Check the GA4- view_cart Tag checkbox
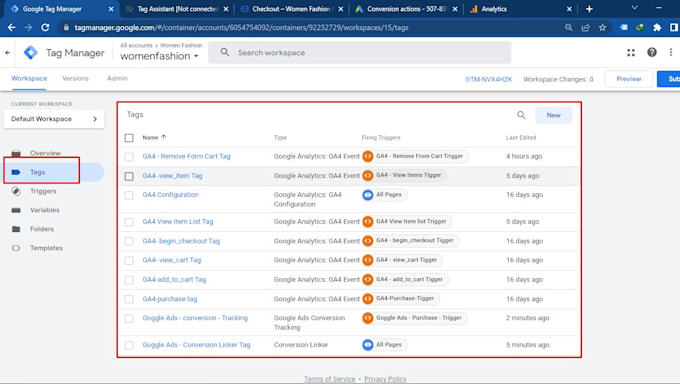680x384 pixels. (x=129, y=260)
